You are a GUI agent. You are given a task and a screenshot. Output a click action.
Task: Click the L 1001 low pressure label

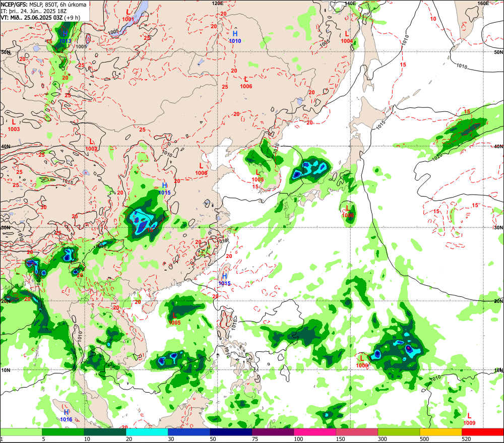point(128,16)
